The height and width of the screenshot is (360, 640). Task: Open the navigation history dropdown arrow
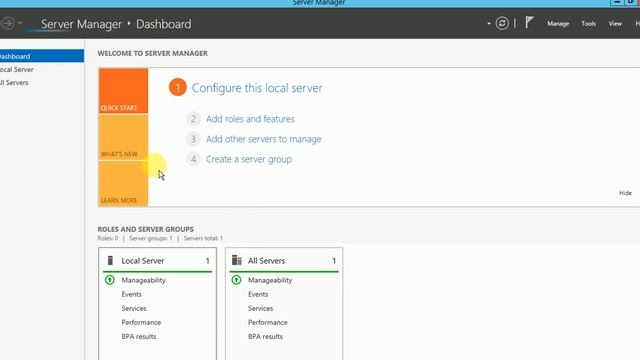point(20,23)
